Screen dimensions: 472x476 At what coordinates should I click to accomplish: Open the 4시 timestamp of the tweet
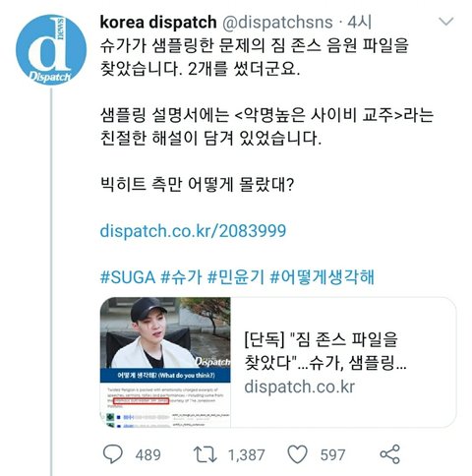click(359, 23)
